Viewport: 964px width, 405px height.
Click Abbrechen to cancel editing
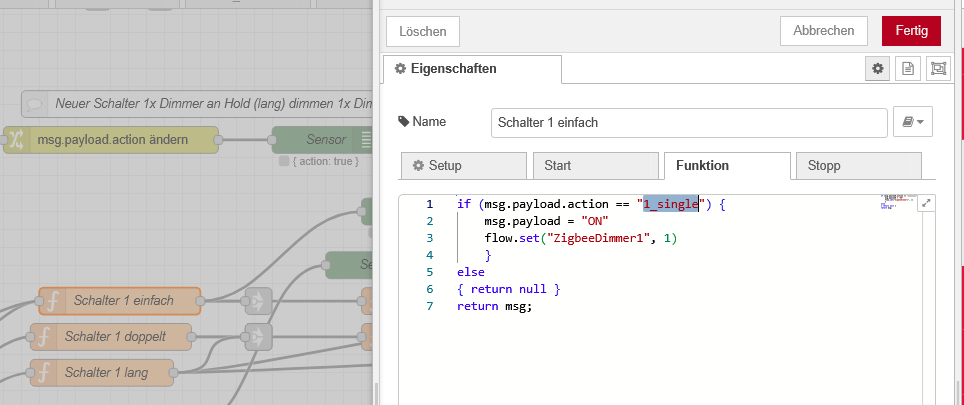click(823, 30)
